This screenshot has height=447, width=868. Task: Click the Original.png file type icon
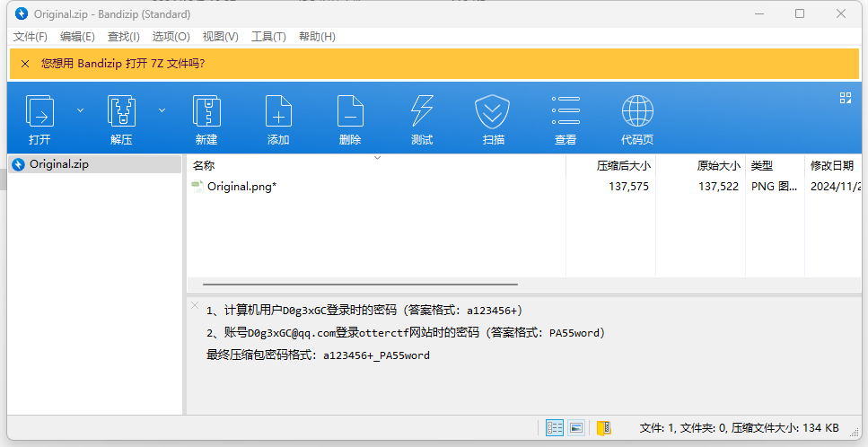point(197,187)
